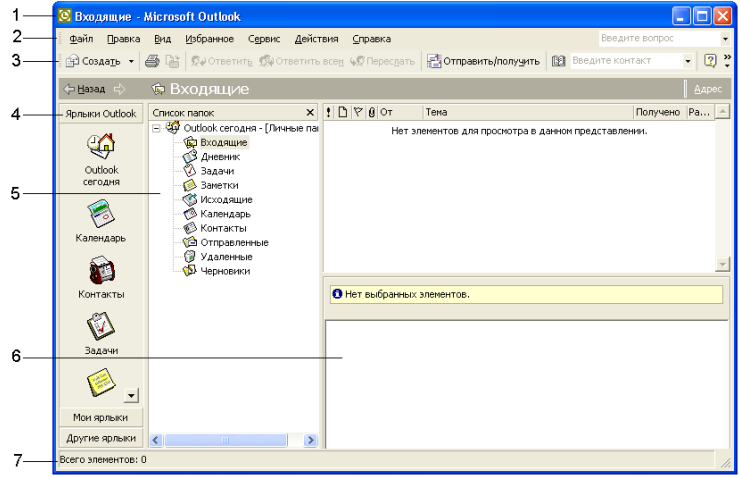Open the Вид menu
740x477 pixels.
pos(162,39)
